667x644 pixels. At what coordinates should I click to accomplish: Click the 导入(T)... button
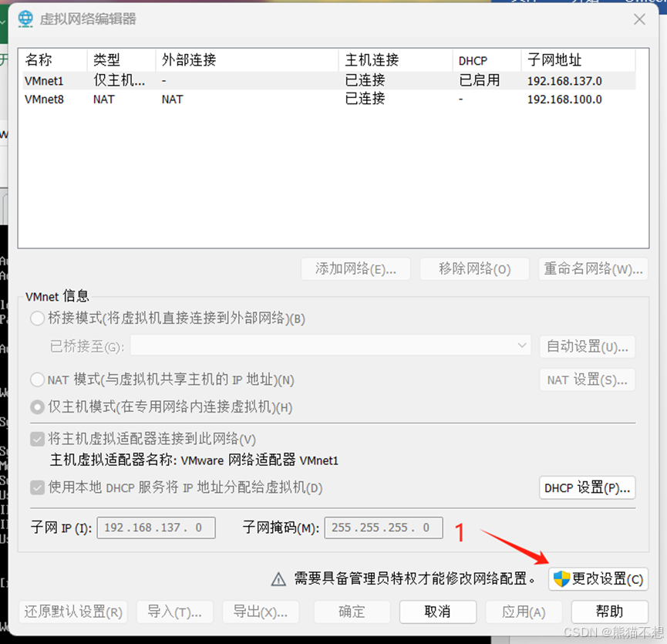pyautogui.click(x=175, y=612)
